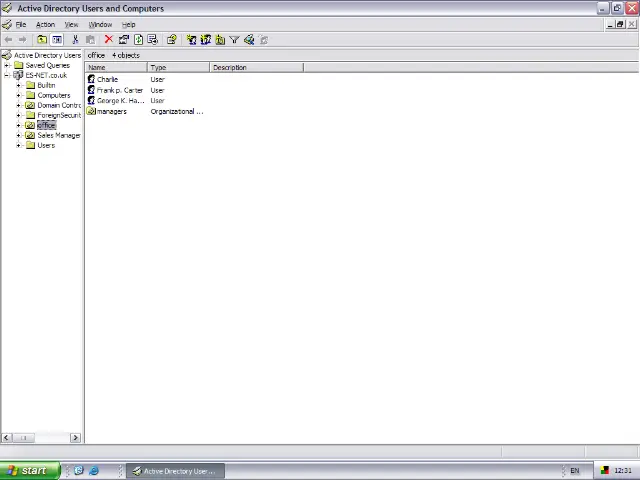Sort by the Type column header
The image size is (640, 480).
[x=178, y=67]
